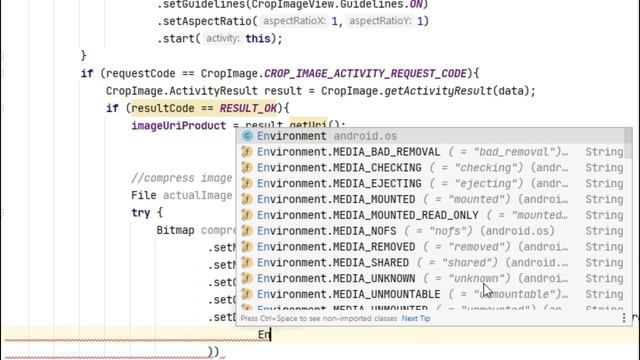Viewport: 640px width, 360px height.
Task: Click field icon next to MEDIA_NOFS
Action: coord(247,231)
